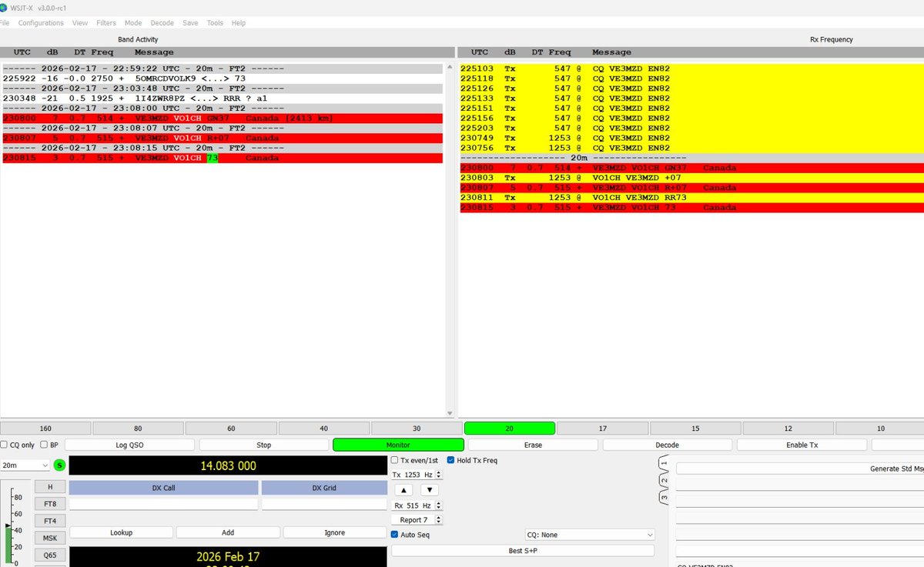Open the Mode menu
This screenshot has height=567, width=924.
(x=133, y=23)
